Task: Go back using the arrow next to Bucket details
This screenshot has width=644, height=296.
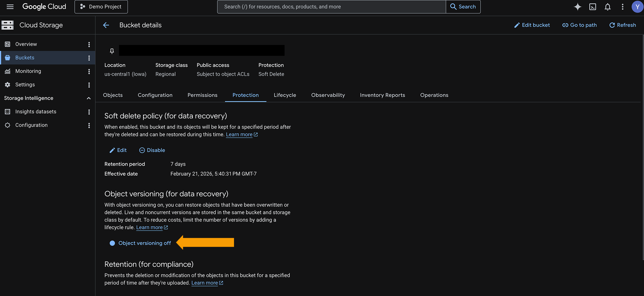Action: [x=106, y=25]
